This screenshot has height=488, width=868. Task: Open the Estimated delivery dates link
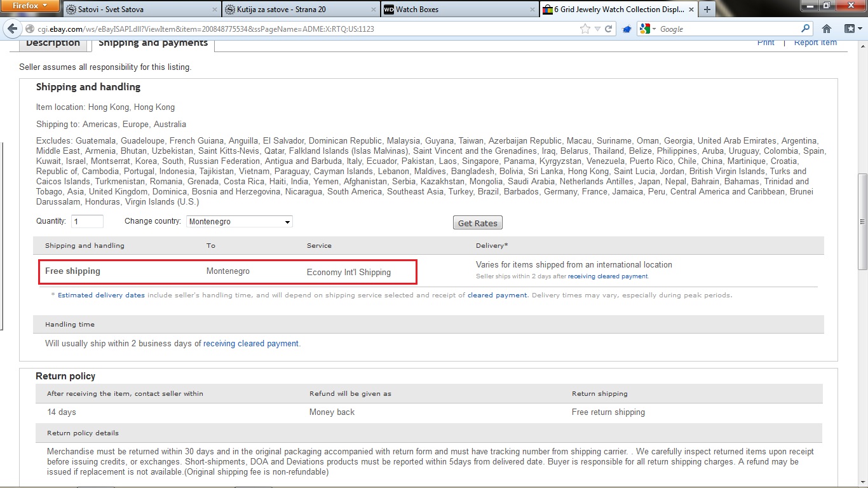point(101,295)
